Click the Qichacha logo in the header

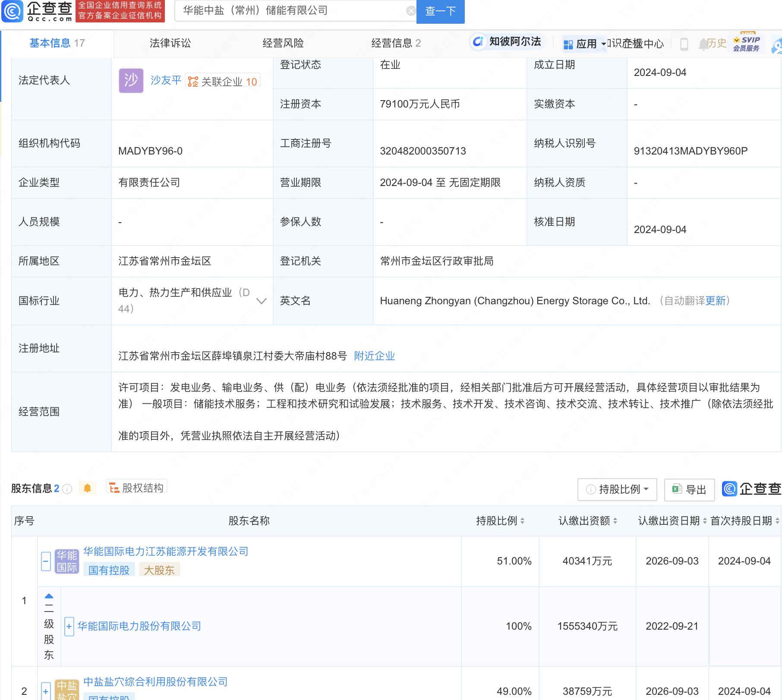pyautogui.click(x=38, y=11)
